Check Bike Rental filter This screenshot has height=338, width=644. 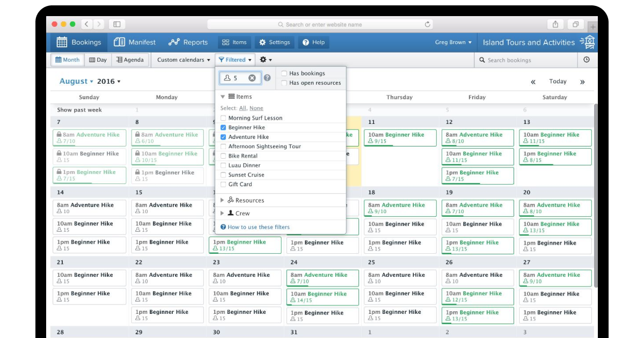(x=223, y=156)
